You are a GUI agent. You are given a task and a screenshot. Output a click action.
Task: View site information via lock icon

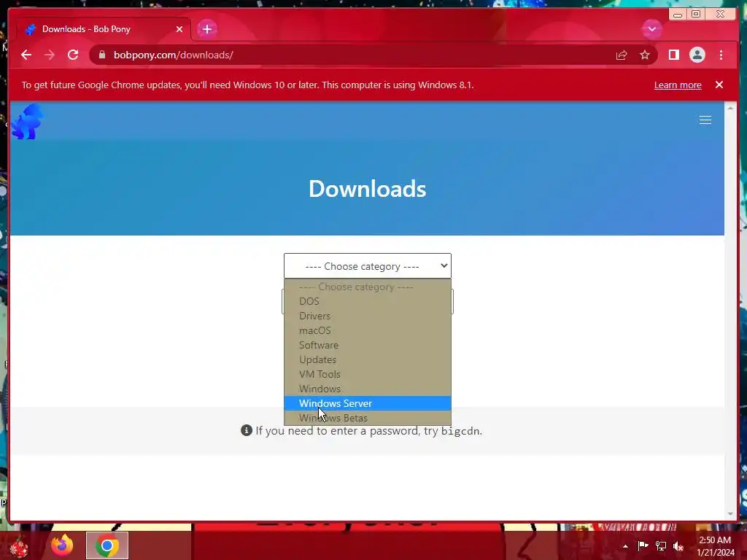point(102,55)
